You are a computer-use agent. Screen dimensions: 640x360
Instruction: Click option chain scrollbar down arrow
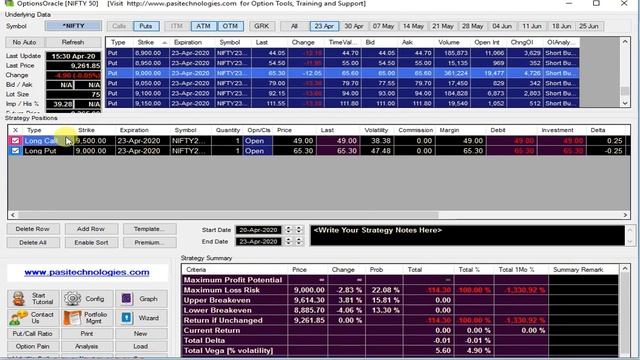click(x=625, y=103)
